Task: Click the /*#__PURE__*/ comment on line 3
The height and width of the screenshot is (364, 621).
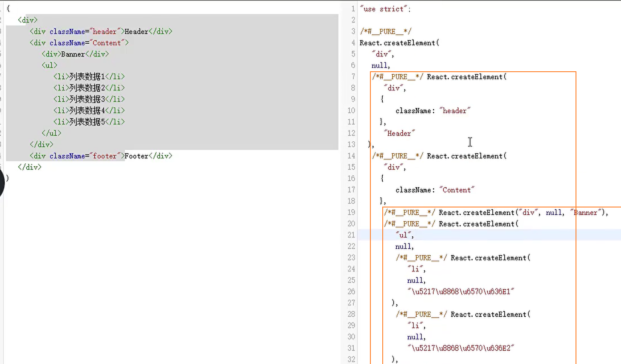Action: coord(386,31)
